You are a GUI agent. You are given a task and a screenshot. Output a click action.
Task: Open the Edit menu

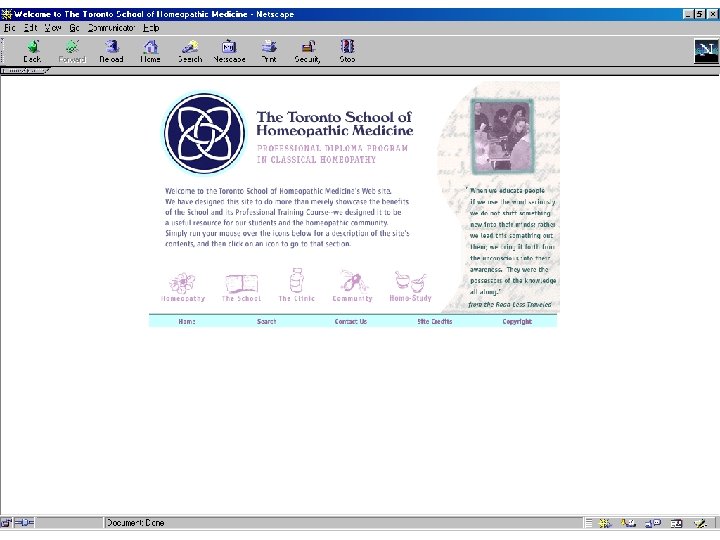(30, 28)
